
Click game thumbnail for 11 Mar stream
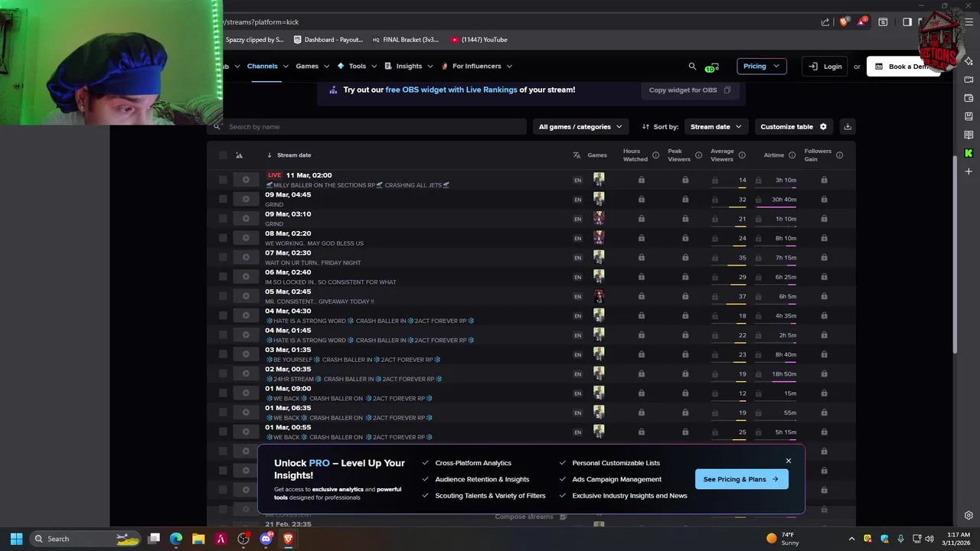click(599, 180)
